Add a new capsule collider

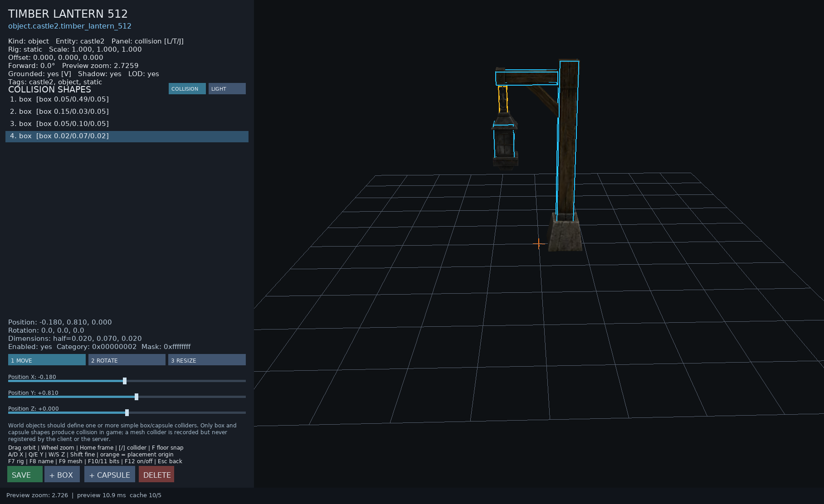pyautogui.click(x=110, y=475)
